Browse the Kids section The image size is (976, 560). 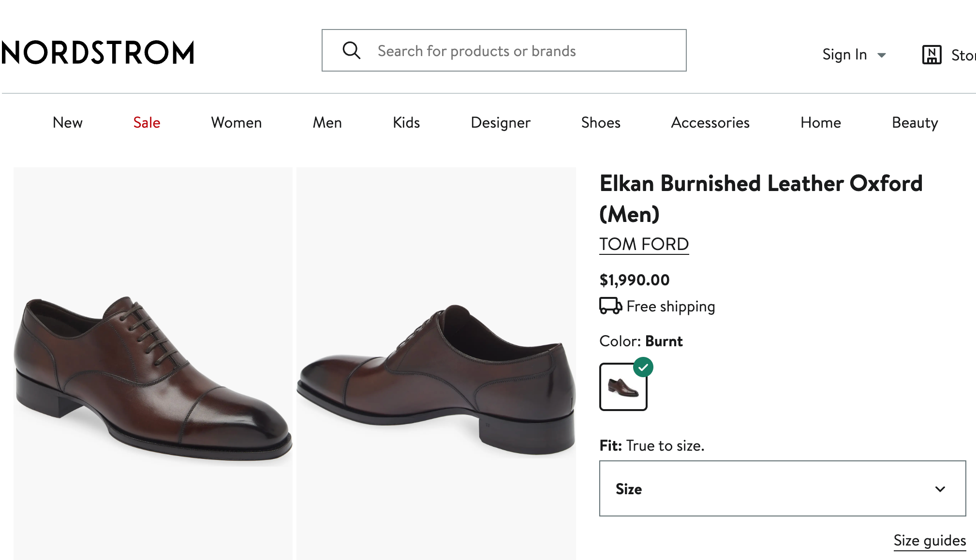click(405, 122)
